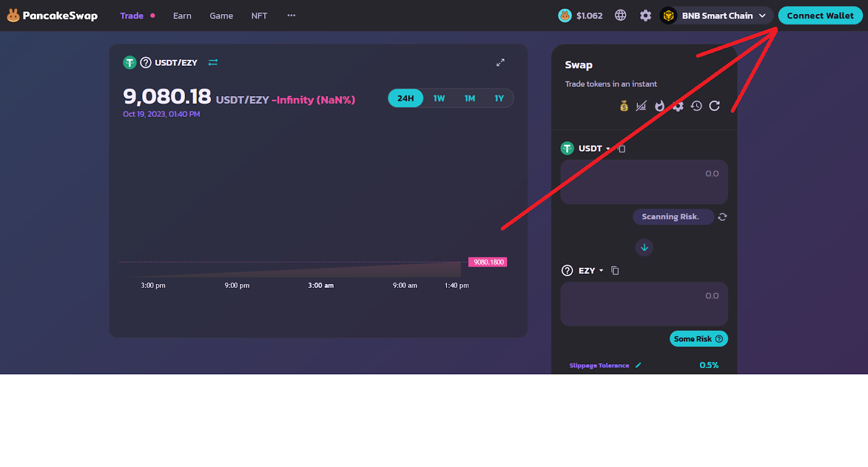This screenshot has width=868, height=467.
Task: Open the USDT token dropdown
Action: [x=591, y=148]
